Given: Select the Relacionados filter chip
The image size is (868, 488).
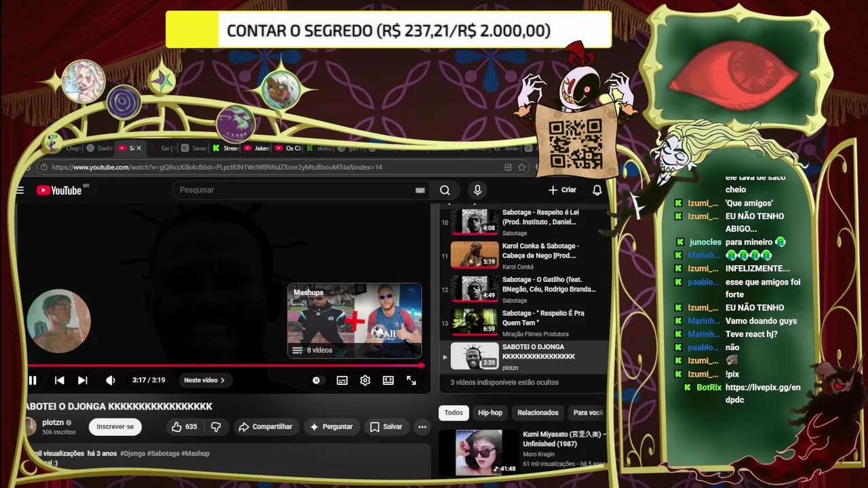Looking at the screenshot, I should 538,413.
